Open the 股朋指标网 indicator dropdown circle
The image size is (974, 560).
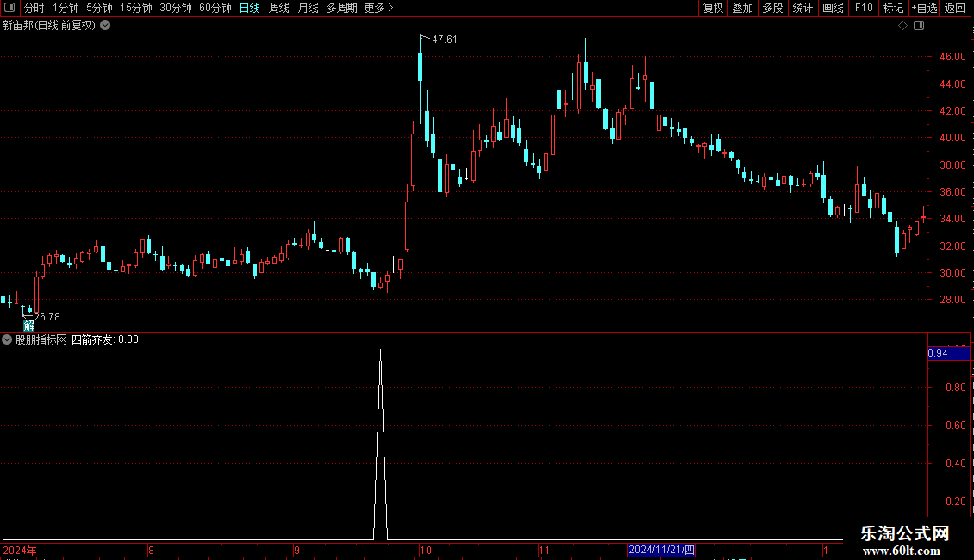pyautogui.click(x=7, y=339)
